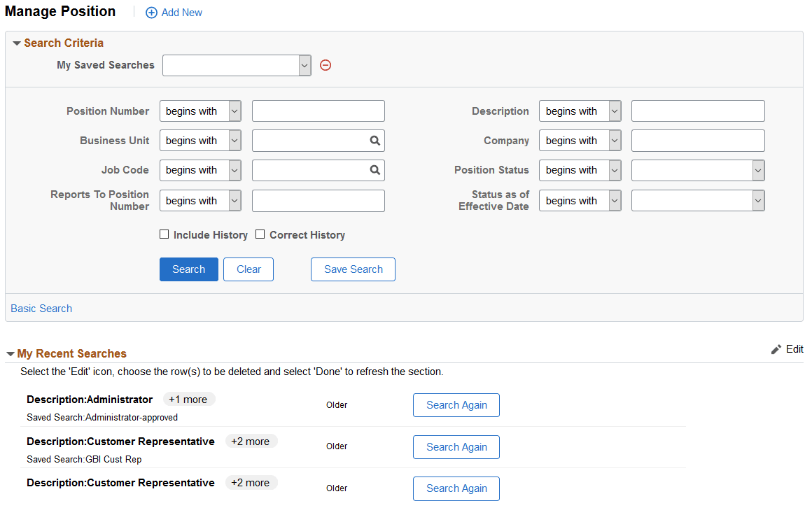This screenshot has width=812, height=508.
Task: Click the Add New plus icon
Action: [152, 12]
